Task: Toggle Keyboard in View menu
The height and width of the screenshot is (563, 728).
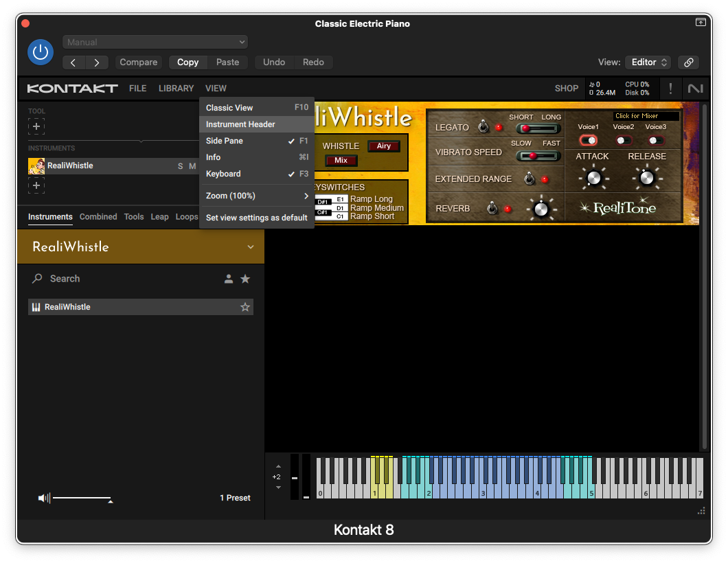Action: (257, 174)
